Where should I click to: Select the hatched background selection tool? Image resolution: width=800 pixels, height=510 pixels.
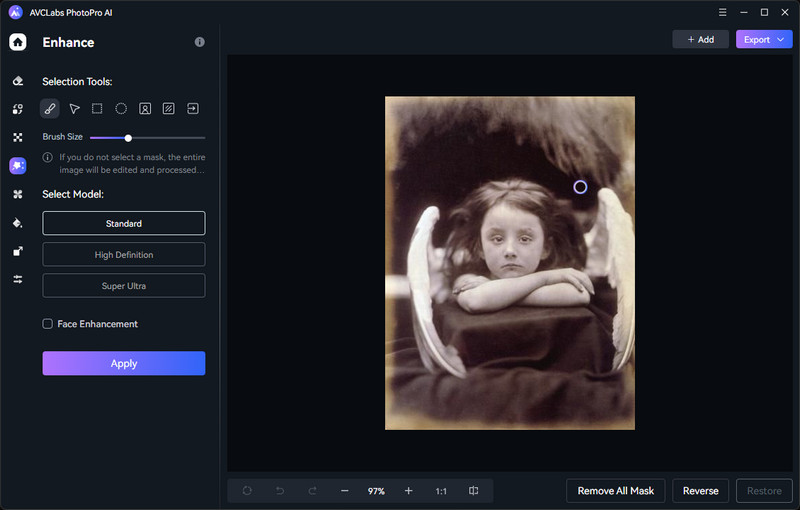(x=168, y=109)
